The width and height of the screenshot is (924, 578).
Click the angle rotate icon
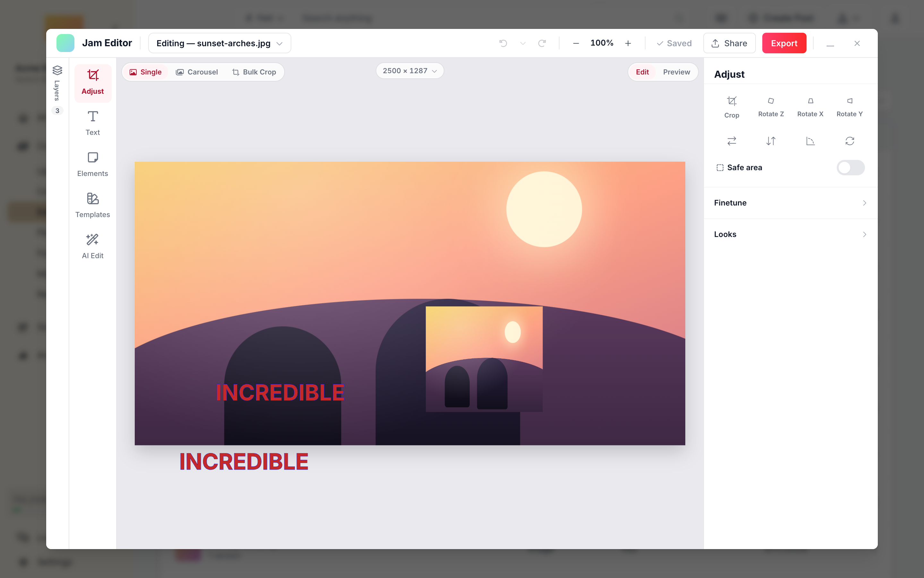pyautogui.click(x=810, y=141)
